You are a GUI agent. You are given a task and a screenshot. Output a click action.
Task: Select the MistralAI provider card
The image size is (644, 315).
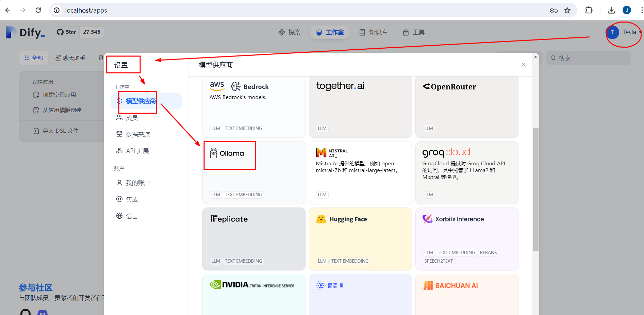click(360, 172)
